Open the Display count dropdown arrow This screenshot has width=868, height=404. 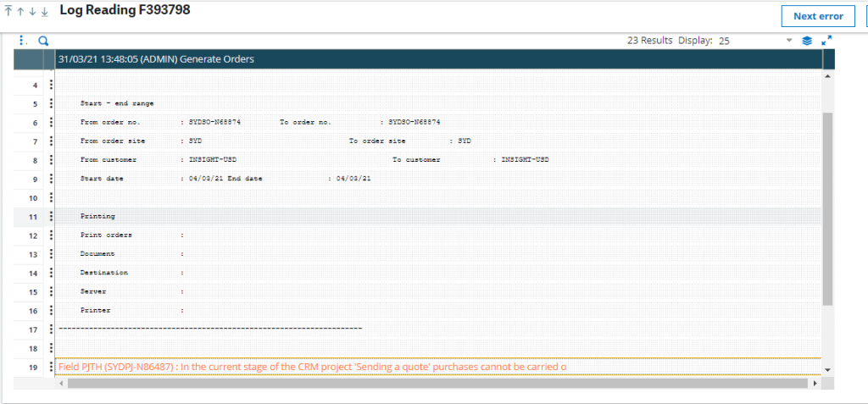789,41
